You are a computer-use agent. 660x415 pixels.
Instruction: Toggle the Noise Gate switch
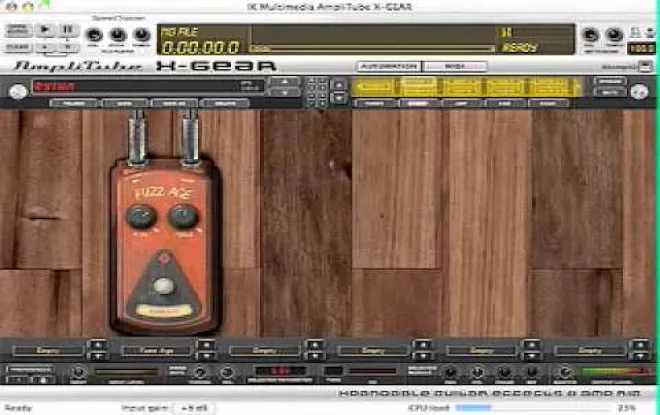[x=177, y=371]
